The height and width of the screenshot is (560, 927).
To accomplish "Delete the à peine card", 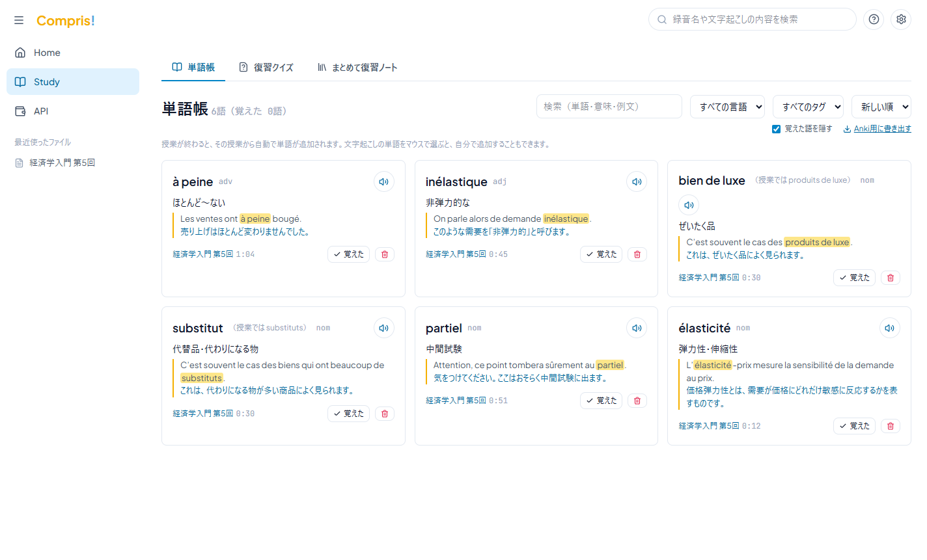I will (385, 254).
